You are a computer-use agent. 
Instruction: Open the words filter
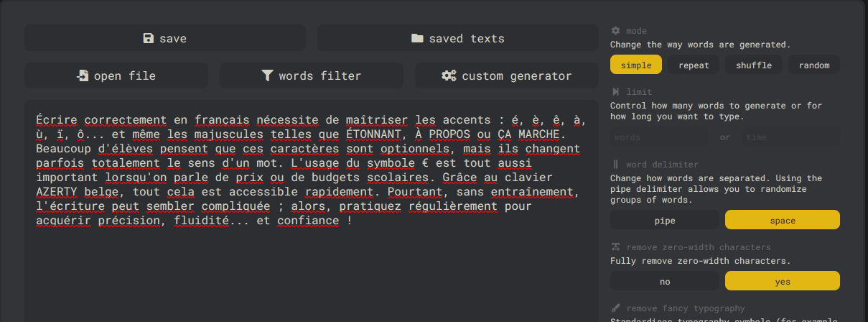click(x=312, y=75)
